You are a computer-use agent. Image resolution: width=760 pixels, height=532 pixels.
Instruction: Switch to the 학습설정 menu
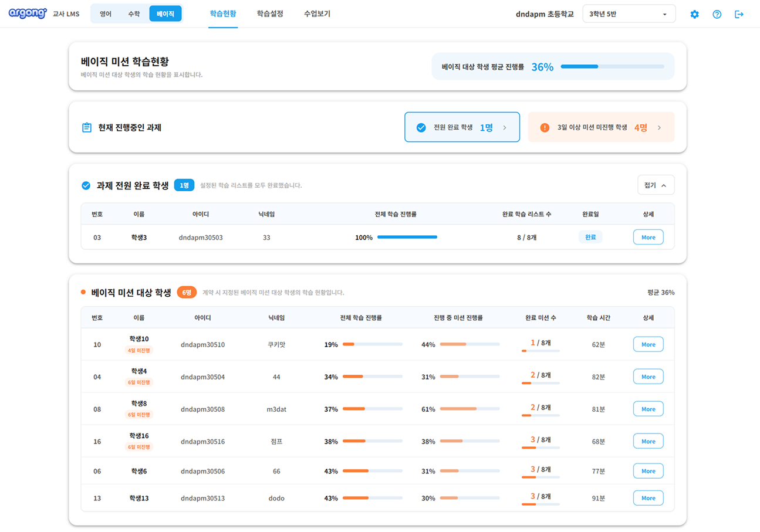(x=270, y=13)
